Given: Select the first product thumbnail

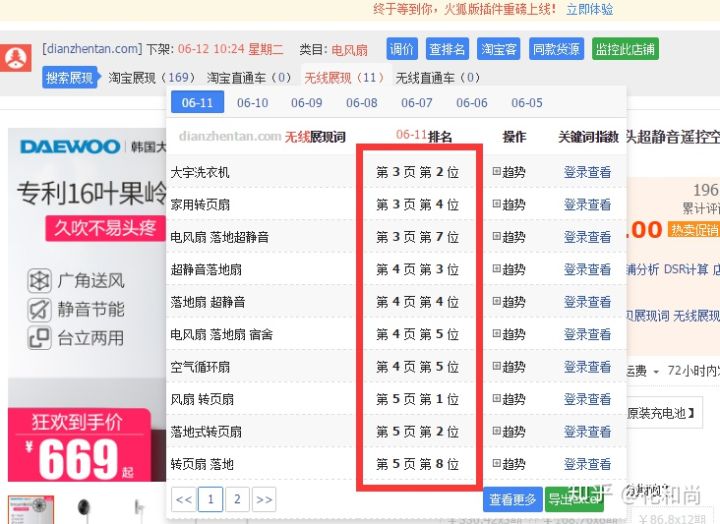Looking at the screenshot, I should click(31, 509).
